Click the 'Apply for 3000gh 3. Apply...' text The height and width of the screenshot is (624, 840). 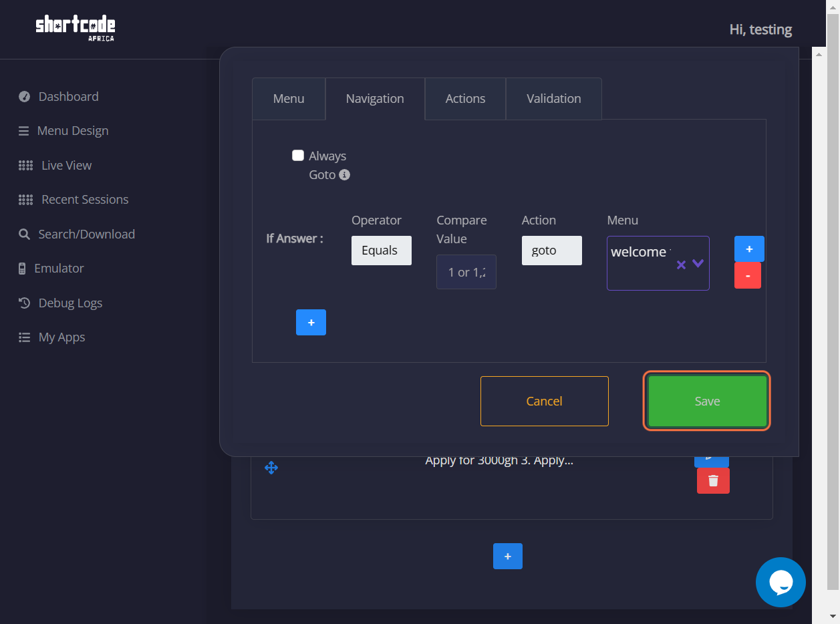pos(499,460)
